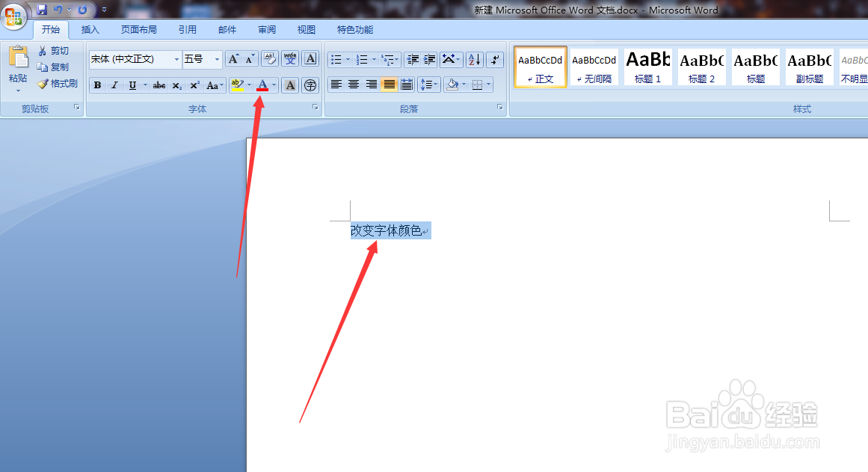
Task: Expand underline style dropdown arrow
Action: point(145,85)
